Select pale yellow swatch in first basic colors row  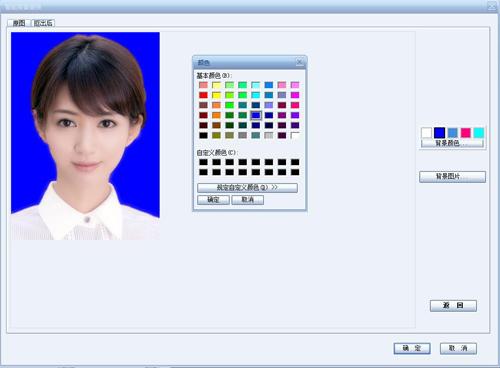(x=216, y=85)
